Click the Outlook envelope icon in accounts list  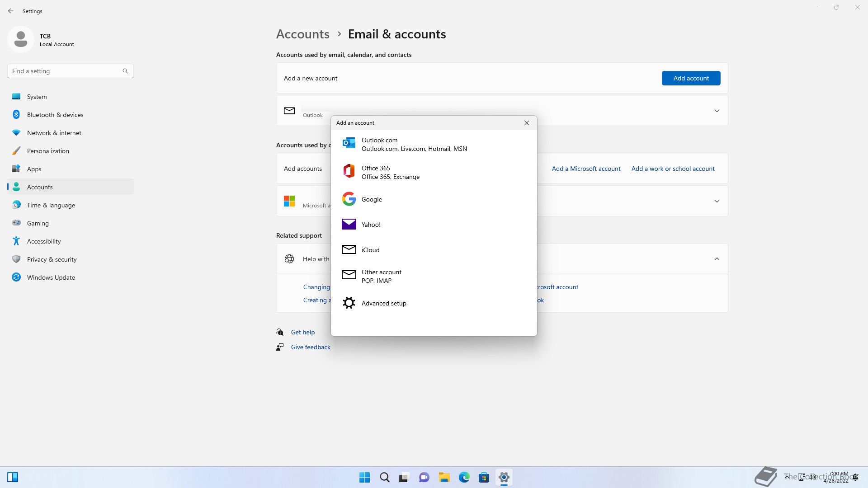point(289,111)
